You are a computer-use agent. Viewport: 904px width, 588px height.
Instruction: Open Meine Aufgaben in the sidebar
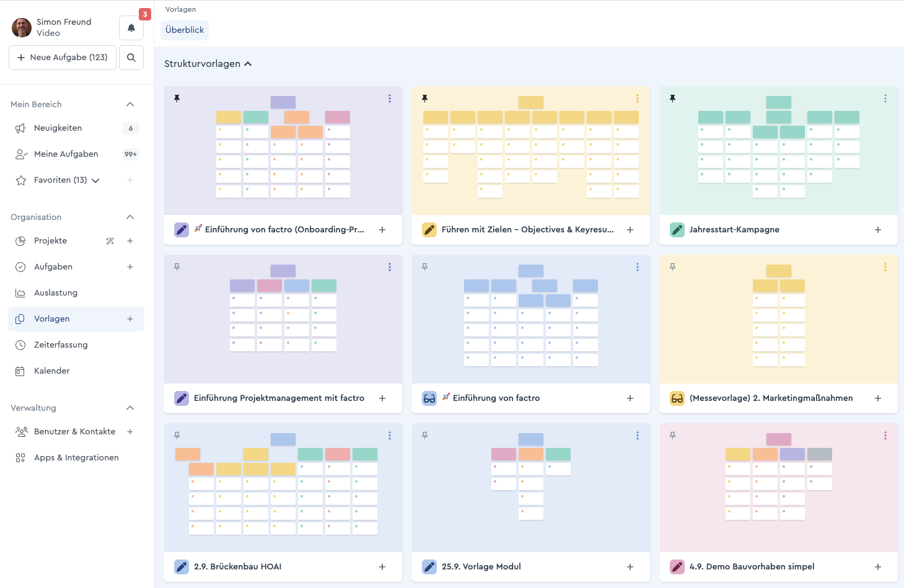click(x=76, y=154)
